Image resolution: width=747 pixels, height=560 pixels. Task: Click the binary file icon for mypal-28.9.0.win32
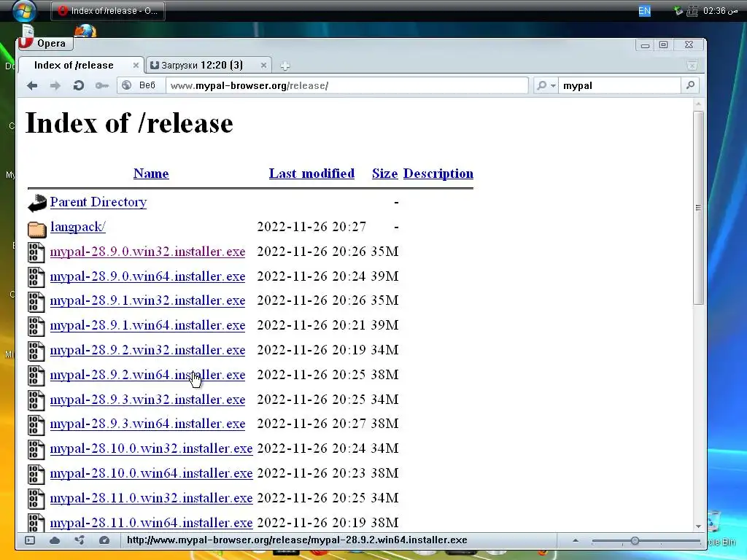pos(36,252)
